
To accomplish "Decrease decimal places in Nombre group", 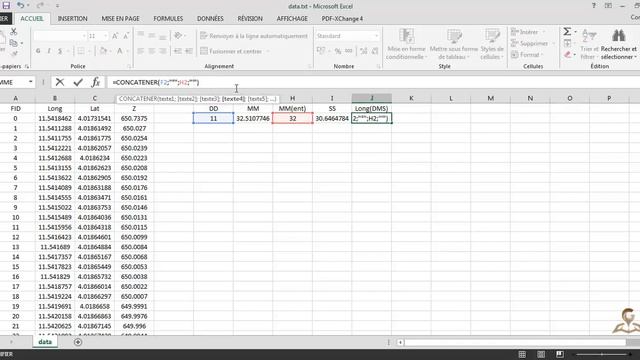I will tap(375, 51).
